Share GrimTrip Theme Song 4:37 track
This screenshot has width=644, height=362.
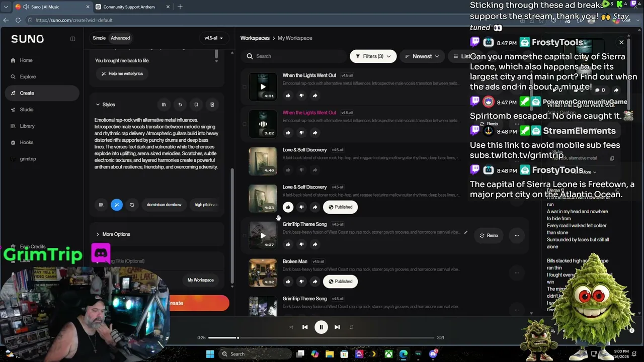[314, 244]
